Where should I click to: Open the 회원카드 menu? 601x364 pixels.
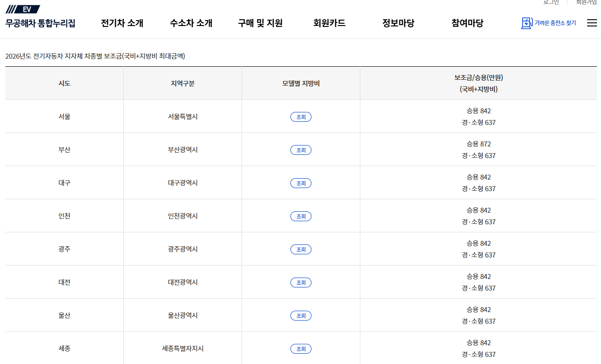click(x=329, y=23)
